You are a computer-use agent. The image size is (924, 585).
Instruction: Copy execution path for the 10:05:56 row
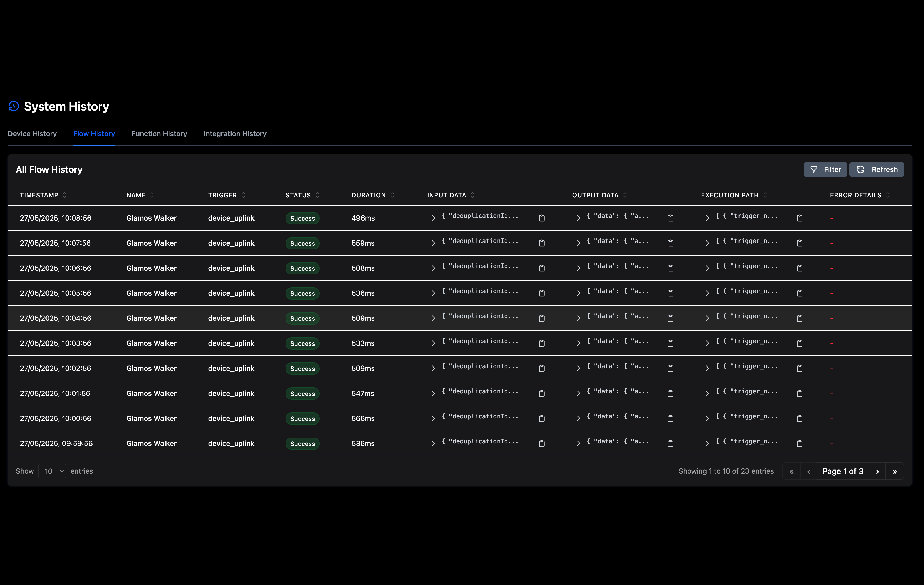799,293
